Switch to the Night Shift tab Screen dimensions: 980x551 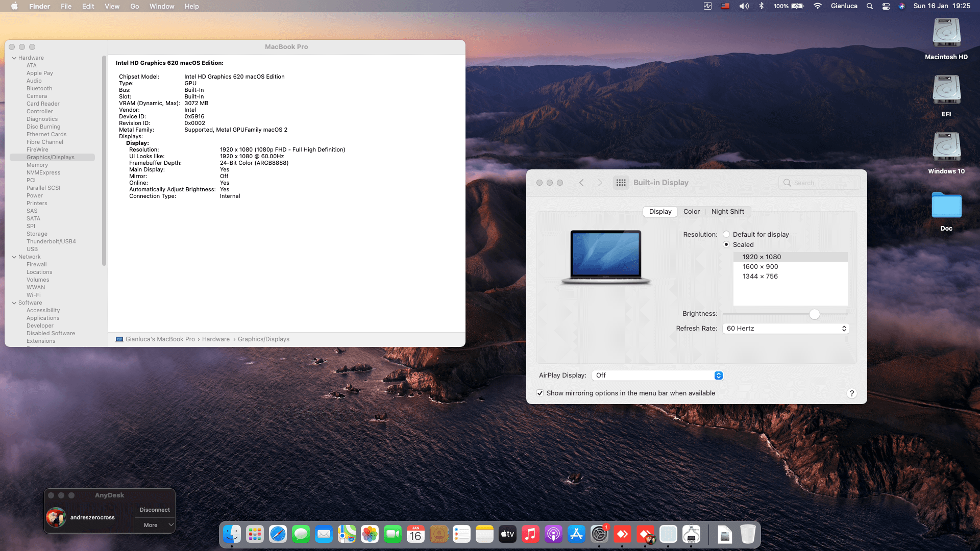tap(728, 211)
